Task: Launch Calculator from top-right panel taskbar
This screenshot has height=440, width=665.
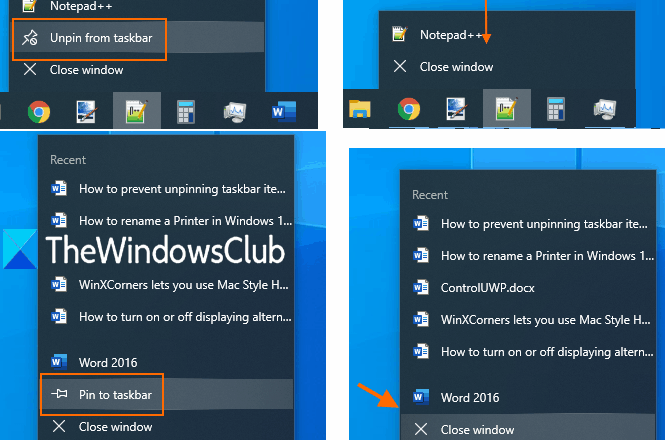Action: pos(556,109)
